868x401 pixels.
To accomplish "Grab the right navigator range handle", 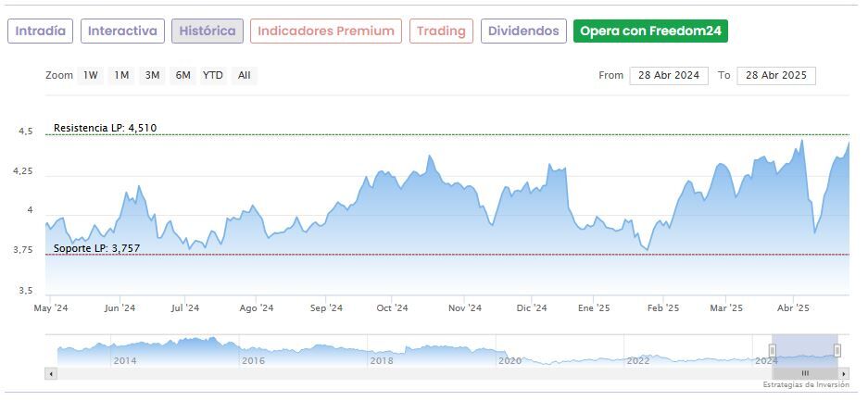I will point(837,350).
